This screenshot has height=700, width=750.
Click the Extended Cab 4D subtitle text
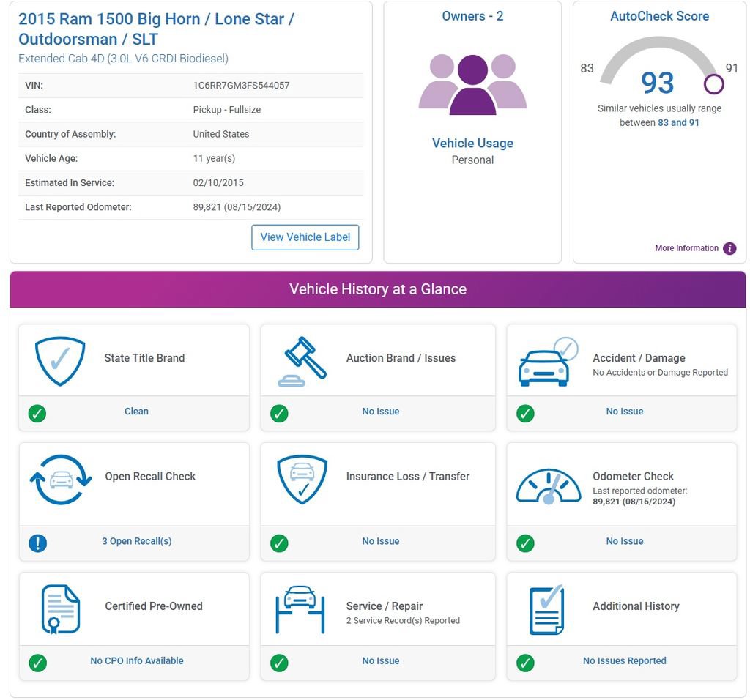[x=123, y=59]
